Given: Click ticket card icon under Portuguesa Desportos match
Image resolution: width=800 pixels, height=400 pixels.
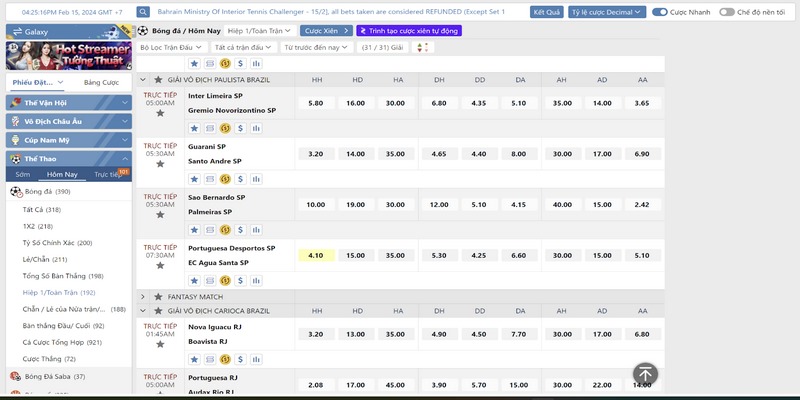Looking at the screenshot, I should (210, 281).
